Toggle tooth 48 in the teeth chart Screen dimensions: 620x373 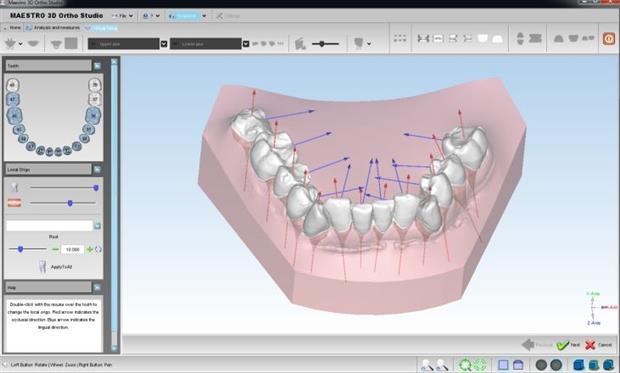tap(13, 85)
